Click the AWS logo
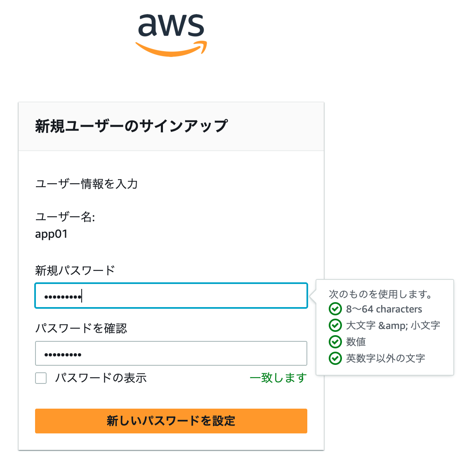The width and height of the screenshot is (476, 459). [x=171, y=35]
